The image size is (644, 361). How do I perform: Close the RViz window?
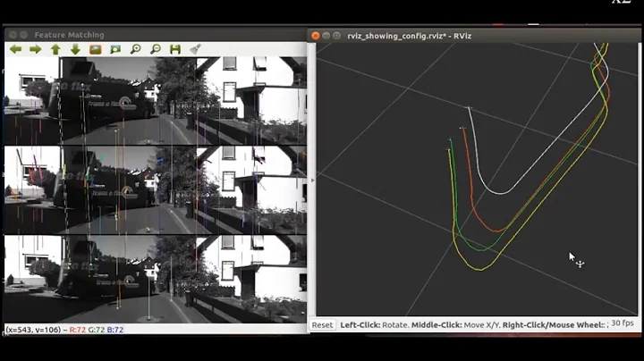[x=316, y=36]
